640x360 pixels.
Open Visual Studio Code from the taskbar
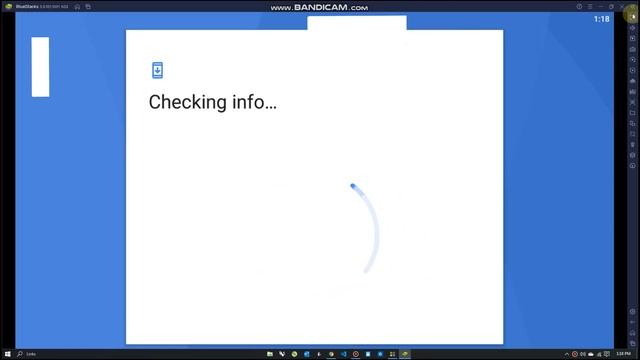coord(343,354)
